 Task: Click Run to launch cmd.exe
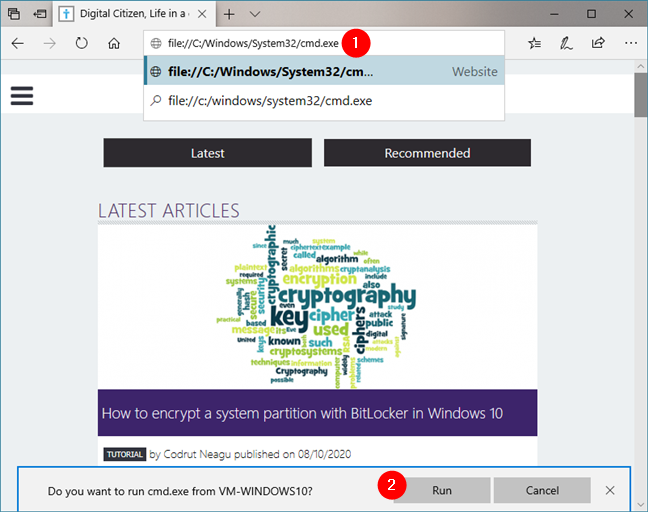[442, 491]
